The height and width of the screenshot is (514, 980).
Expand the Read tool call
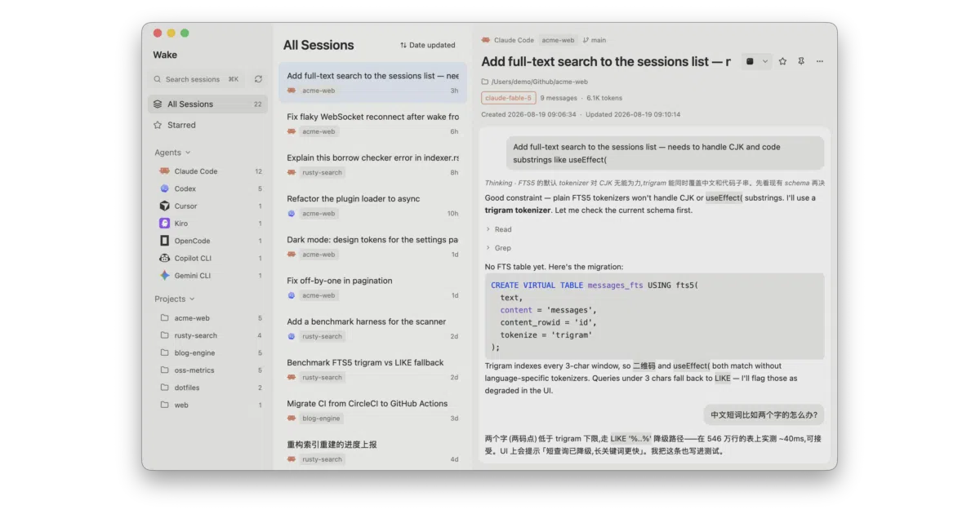499,229
